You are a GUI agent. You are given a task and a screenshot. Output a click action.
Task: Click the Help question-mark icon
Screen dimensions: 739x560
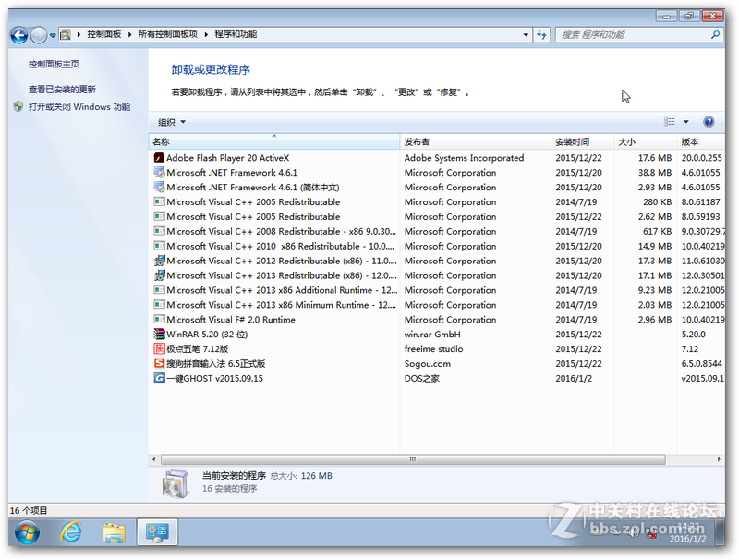pyautogui.click(x=708, y=121)
